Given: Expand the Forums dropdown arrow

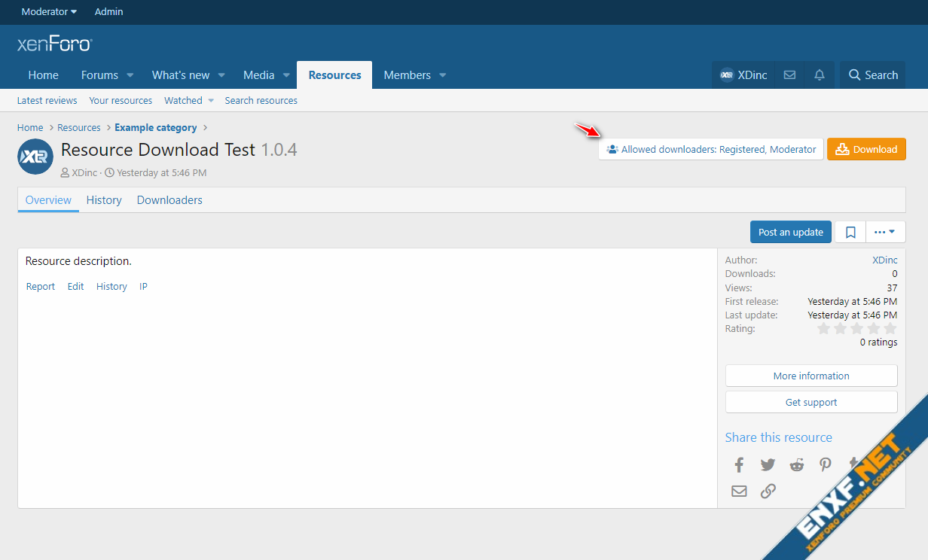Looking at the screenshot, I should (x=130, y=75).
